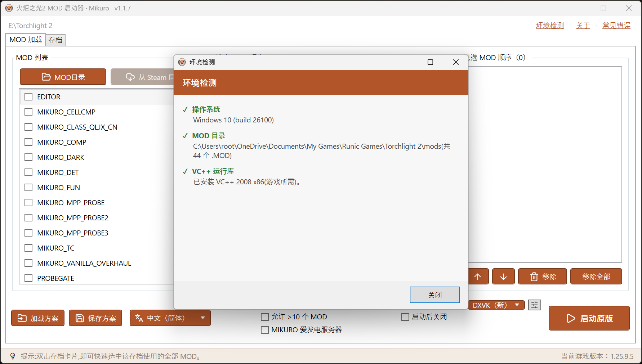Image resolution: width=642 pixels, height=364 pixels.
Task: Enable 启动后关闭 checkbox
Action: [x=405, y=317]
